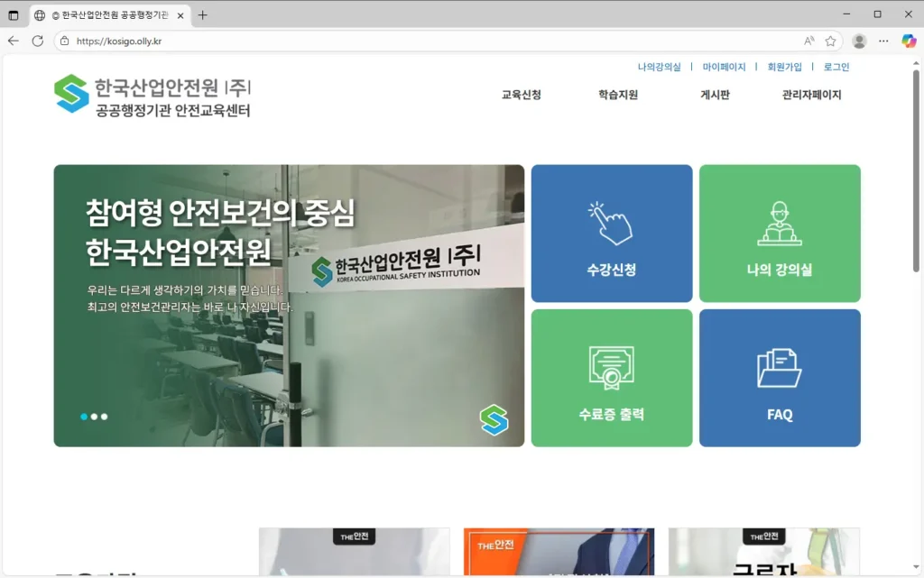Open the 관리자페이지 menu item

(x=811, y=95)
